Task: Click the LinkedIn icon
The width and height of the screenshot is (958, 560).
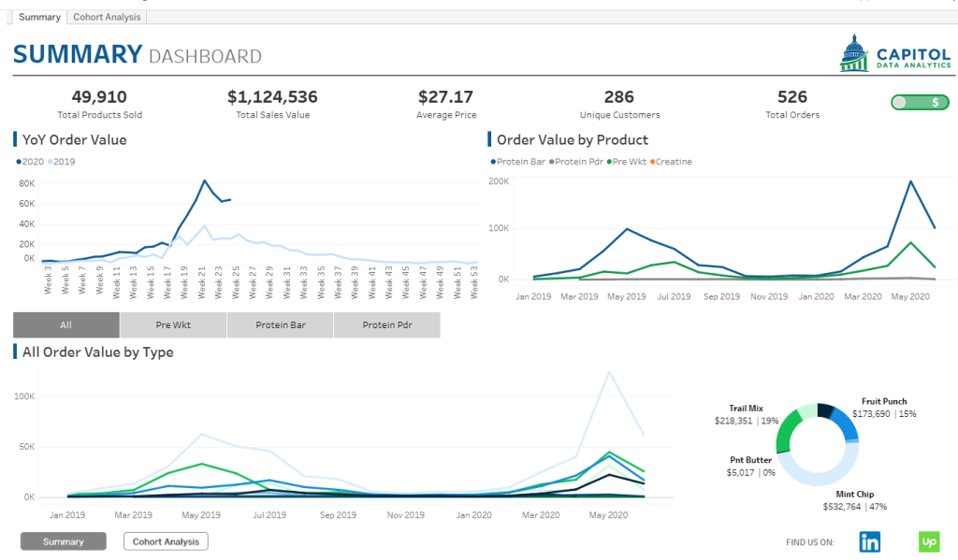Action: click(x=870, y=541)
